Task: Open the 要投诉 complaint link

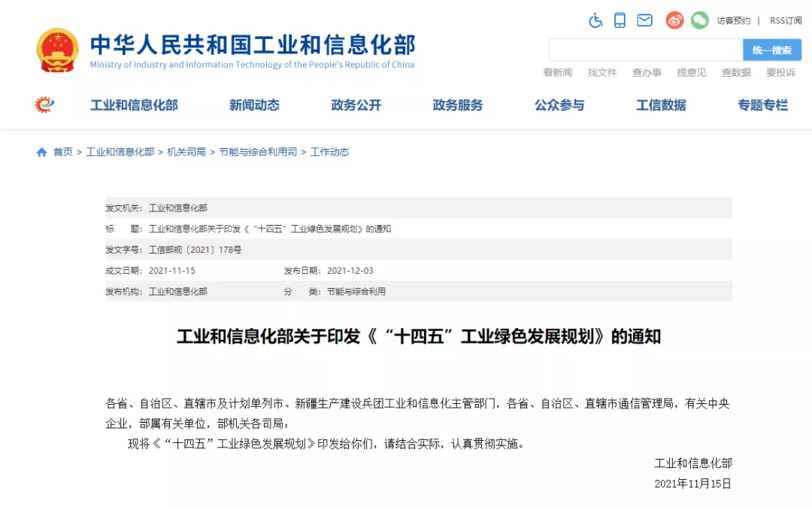Action: (x=780, y=72)
